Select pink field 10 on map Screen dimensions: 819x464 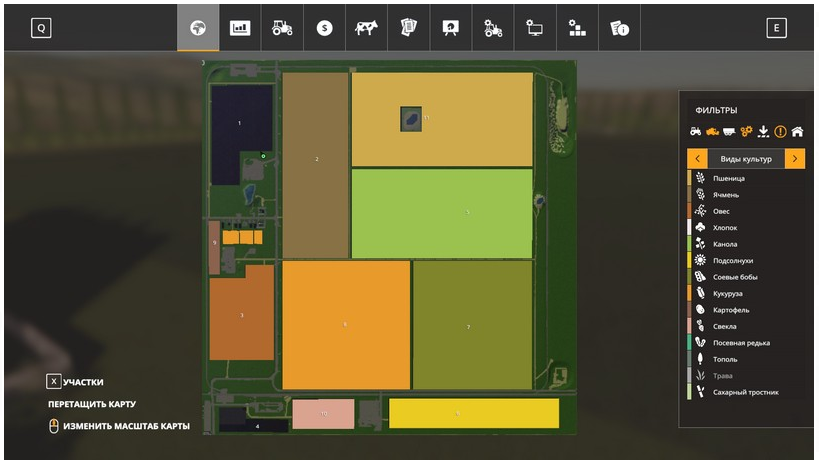point(323,414)
